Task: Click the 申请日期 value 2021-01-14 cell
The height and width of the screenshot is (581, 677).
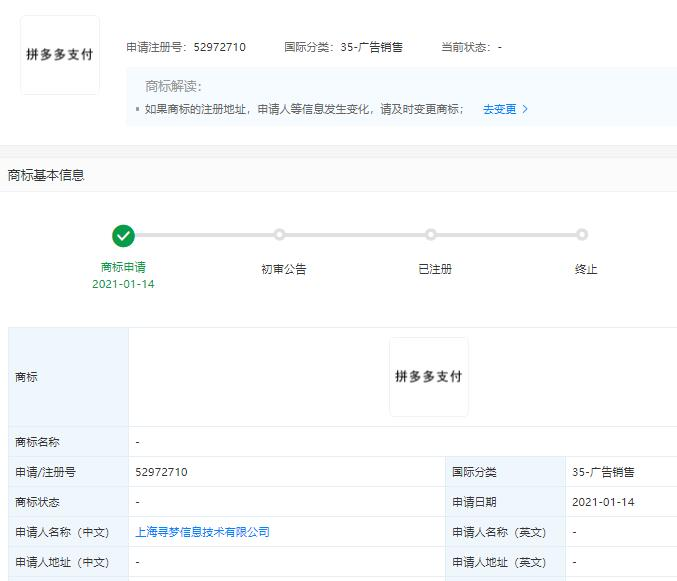Action: (603, 502)
